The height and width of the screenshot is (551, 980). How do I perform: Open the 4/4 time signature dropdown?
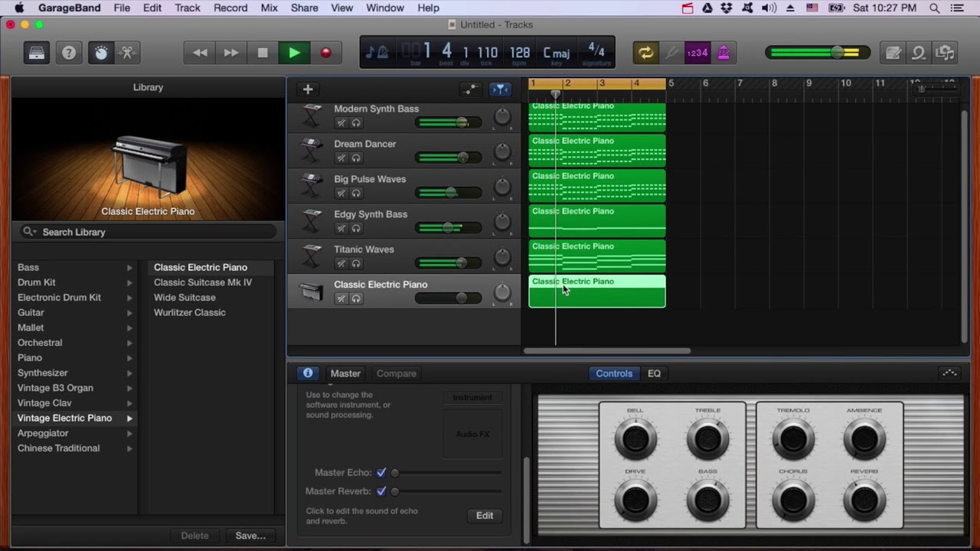596,53
